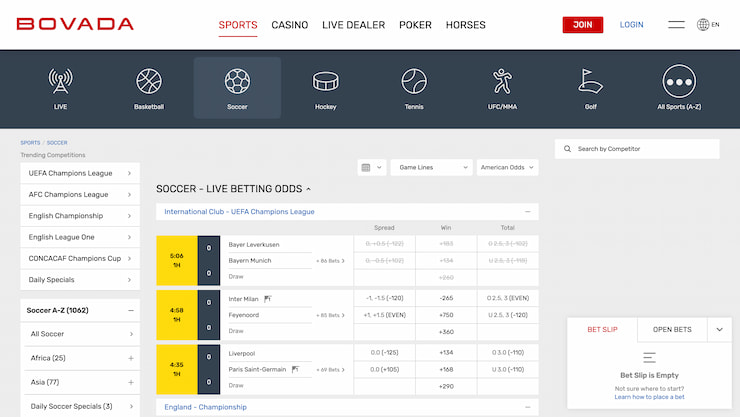Click the flag icon beside Inter Milan
The image size is (740, 417).
pyautogui.click(x=268, y=299)
